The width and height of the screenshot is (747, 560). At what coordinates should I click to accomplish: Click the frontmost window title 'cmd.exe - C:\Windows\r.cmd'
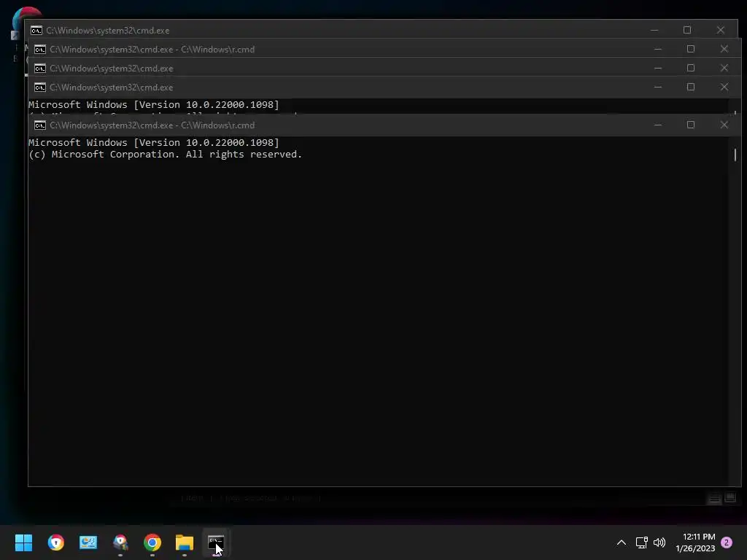pos(152,125)
